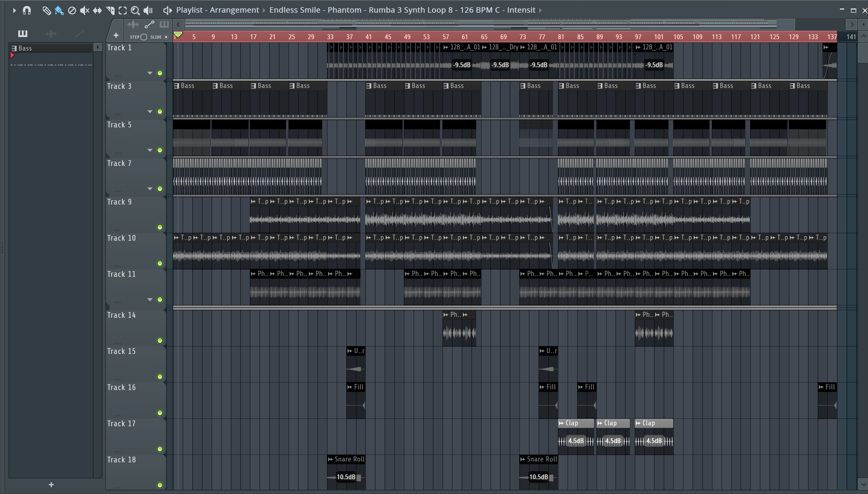Click the green playhead marker at bar 1
This screenshot has width=868, height=494.
178,35
